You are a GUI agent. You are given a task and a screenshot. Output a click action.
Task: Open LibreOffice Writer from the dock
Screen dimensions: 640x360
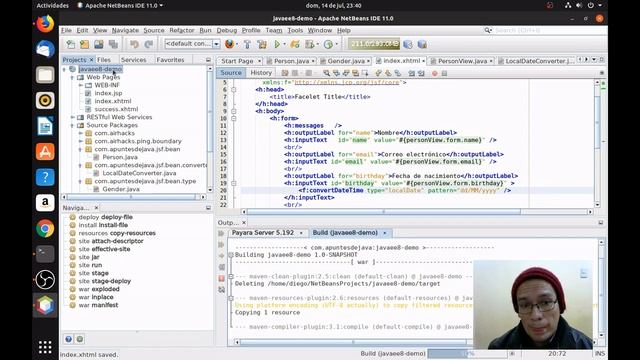[45, 126]
